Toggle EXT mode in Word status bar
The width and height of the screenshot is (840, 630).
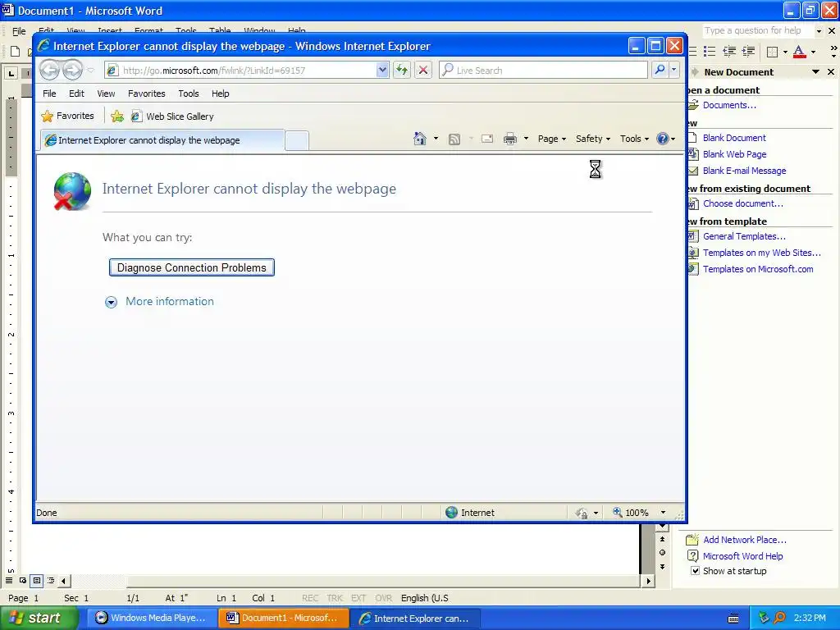(358, 598)
